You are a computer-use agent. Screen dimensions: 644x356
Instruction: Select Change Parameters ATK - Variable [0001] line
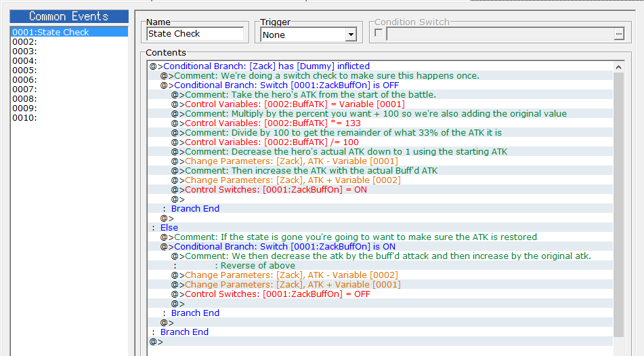coord(292,161)
